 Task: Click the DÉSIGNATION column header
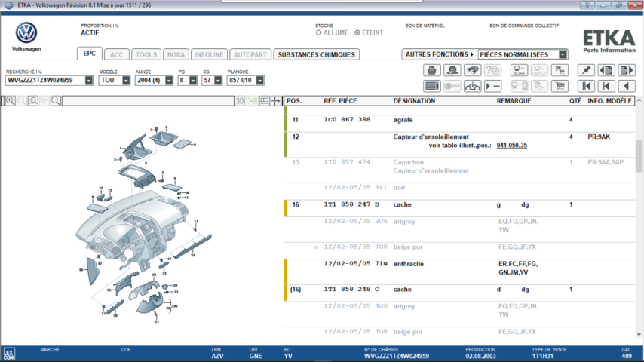pos(414,101)
